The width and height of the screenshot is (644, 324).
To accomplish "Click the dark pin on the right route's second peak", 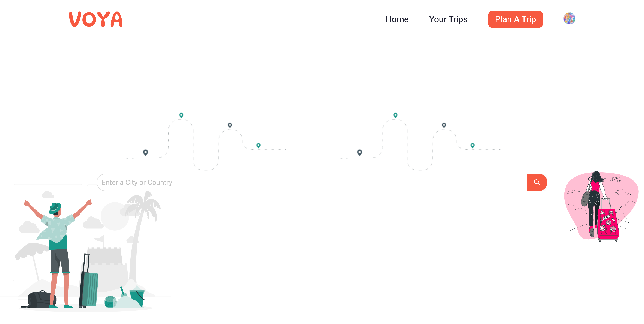I will 444,125.
